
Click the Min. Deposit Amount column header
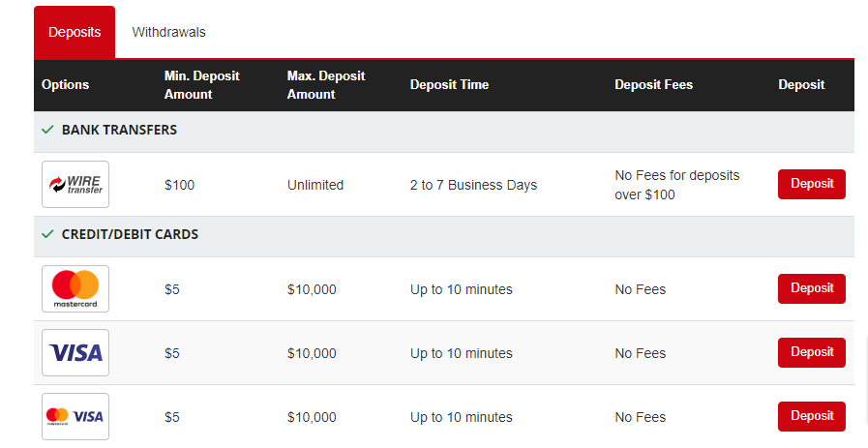202,85
